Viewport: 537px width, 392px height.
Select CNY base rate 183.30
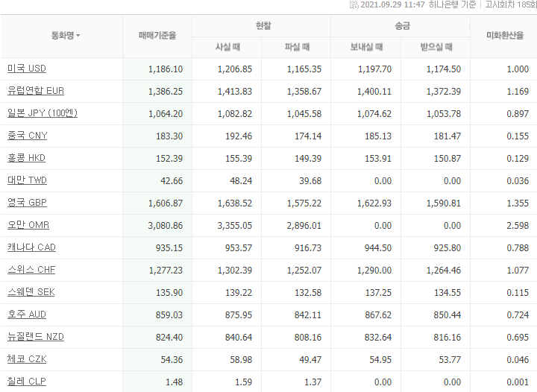click(x=169, y=136)
